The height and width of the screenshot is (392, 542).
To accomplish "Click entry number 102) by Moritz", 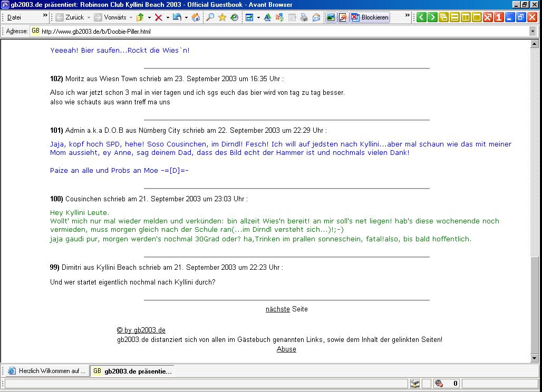I will (56, 79).
